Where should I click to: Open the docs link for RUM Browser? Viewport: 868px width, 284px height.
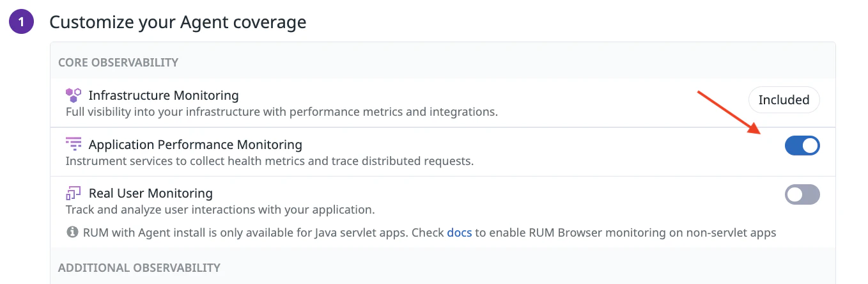pyautogui.click(x=459, y=233)
